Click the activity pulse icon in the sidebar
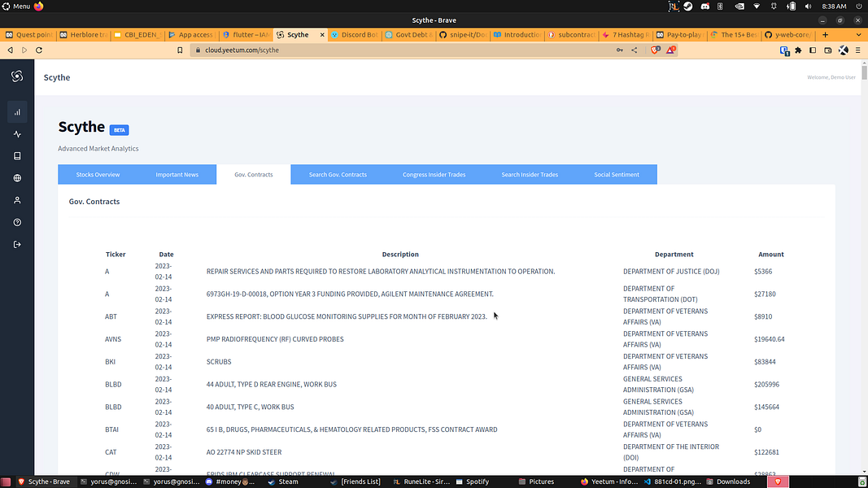 pyautogui.click(x=16, y=133)
